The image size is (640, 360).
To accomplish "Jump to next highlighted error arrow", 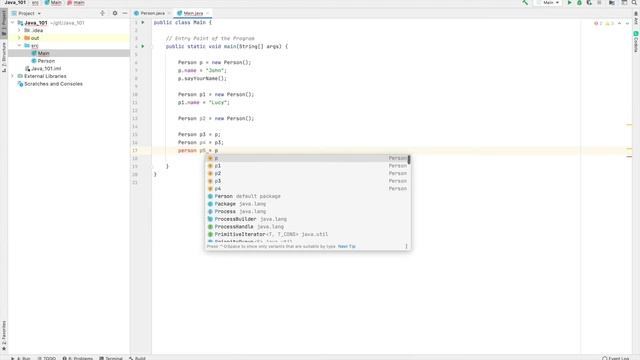I will pyautogui.click(x=627, y=24).
